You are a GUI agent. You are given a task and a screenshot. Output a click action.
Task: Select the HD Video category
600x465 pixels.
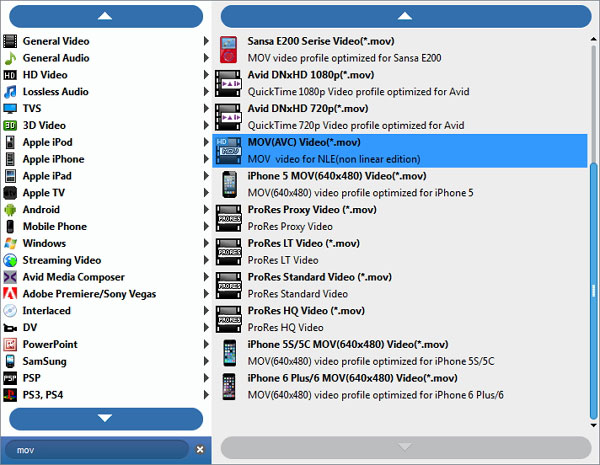tap(45, 75)
